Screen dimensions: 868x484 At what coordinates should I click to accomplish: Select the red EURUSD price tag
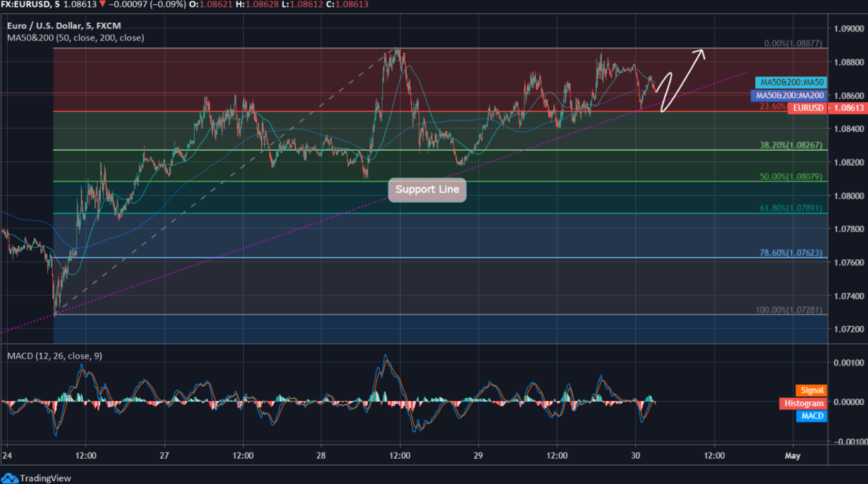[807, 108]
